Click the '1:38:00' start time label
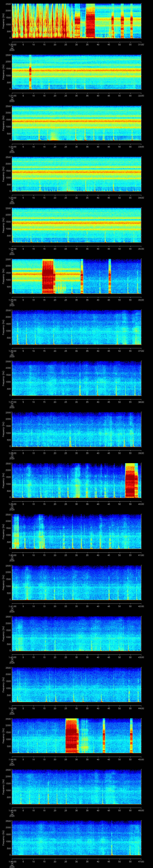 [x=12, y=453]
